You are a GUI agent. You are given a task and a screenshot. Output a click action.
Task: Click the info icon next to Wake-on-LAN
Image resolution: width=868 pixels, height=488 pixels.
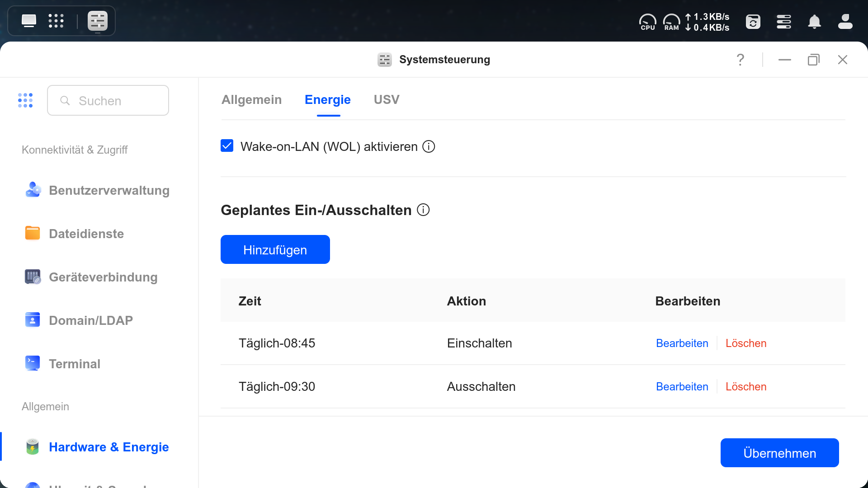click(x=428, y=146)
